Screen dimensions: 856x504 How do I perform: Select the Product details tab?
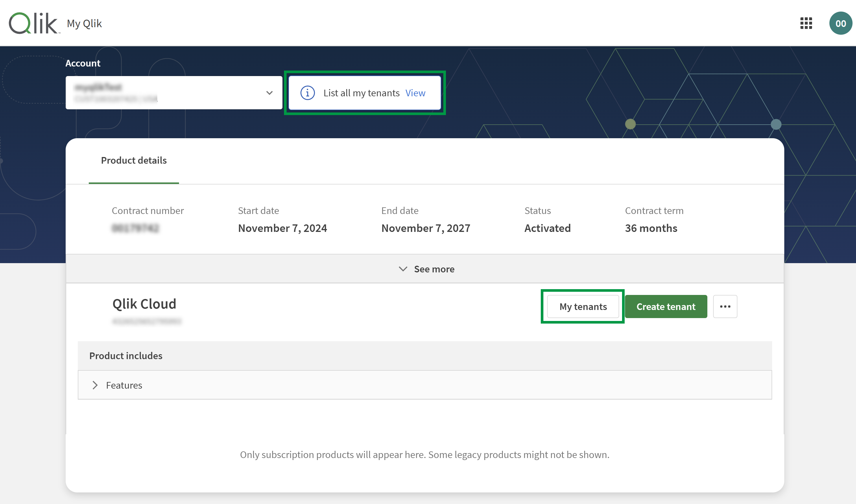[x=134, y=160]
